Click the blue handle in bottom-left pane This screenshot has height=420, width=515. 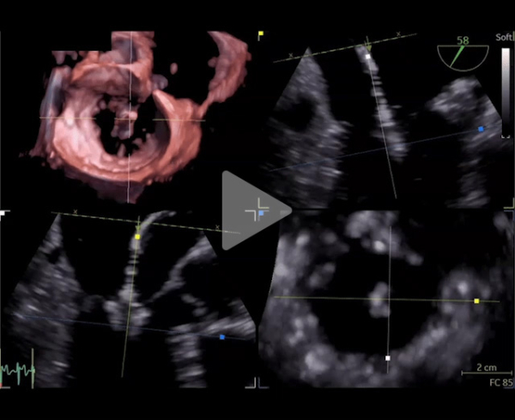pos(222,337)
